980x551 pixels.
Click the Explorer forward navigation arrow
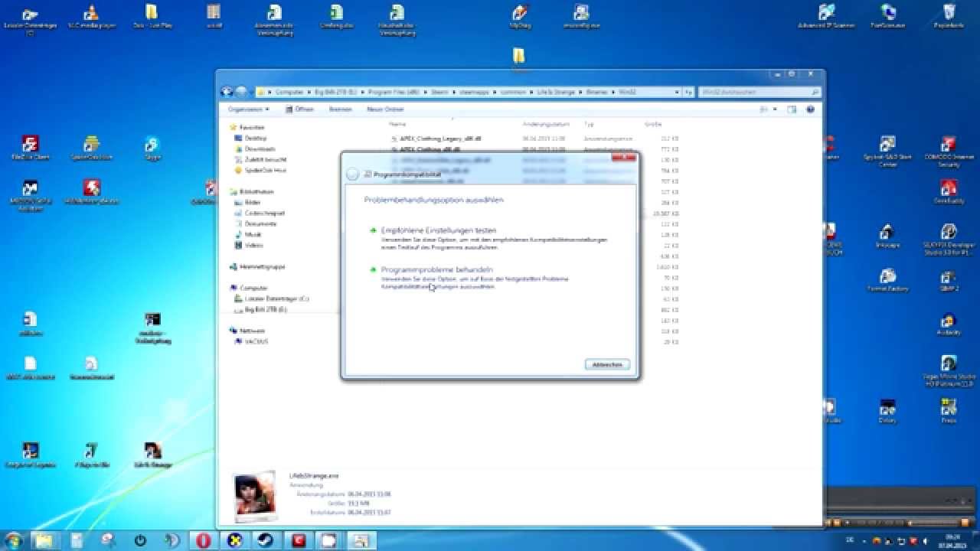241,92
